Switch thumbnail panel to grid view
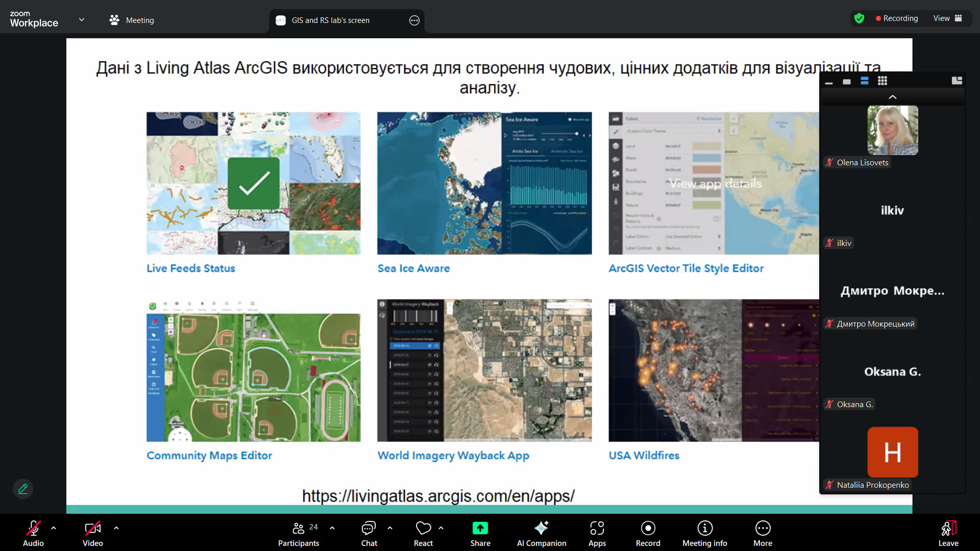Viewport: 980px width, 551px height. (883, 81)
